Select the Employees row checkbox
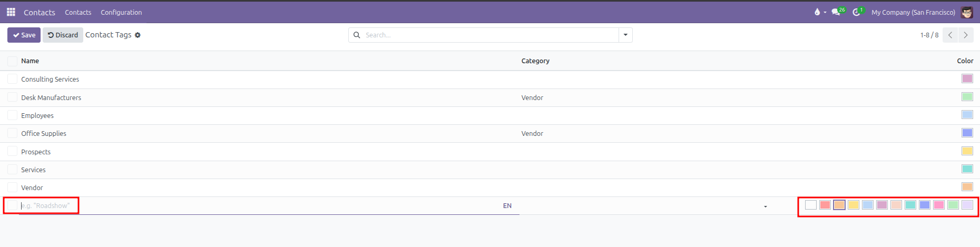980x247 pixels. [x=12, y=115]
